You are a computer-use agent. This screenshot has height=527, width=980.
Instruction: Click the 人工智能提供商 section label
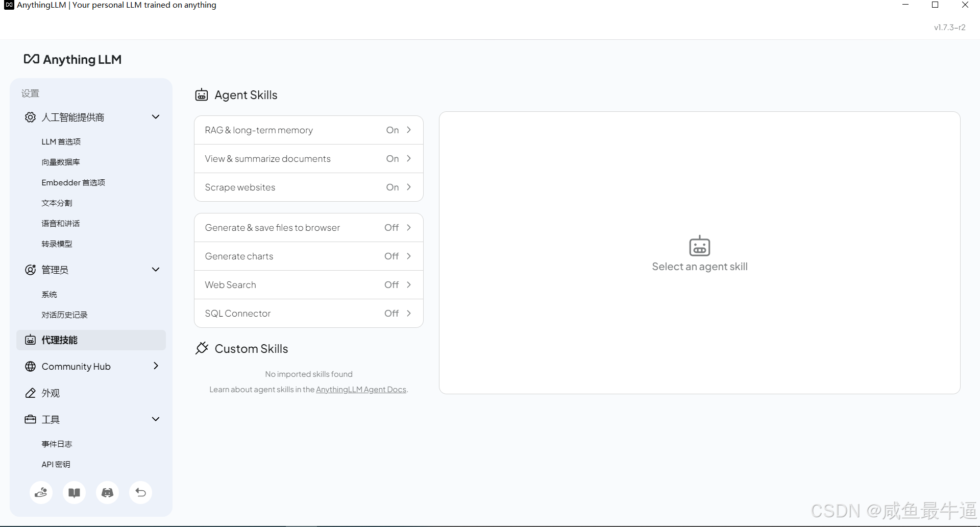(x=73, y=117)
